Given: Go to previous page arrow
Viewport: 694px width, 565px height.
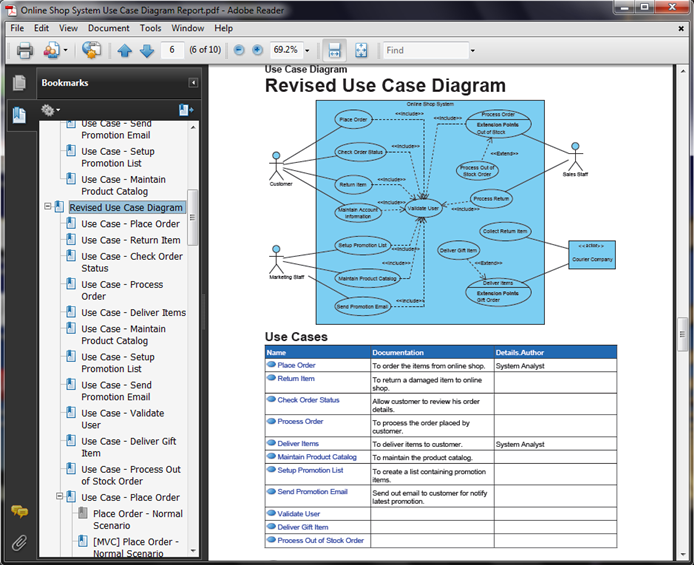Looking at the screenshot, I should pyautogui.click(x=125, y=50).
